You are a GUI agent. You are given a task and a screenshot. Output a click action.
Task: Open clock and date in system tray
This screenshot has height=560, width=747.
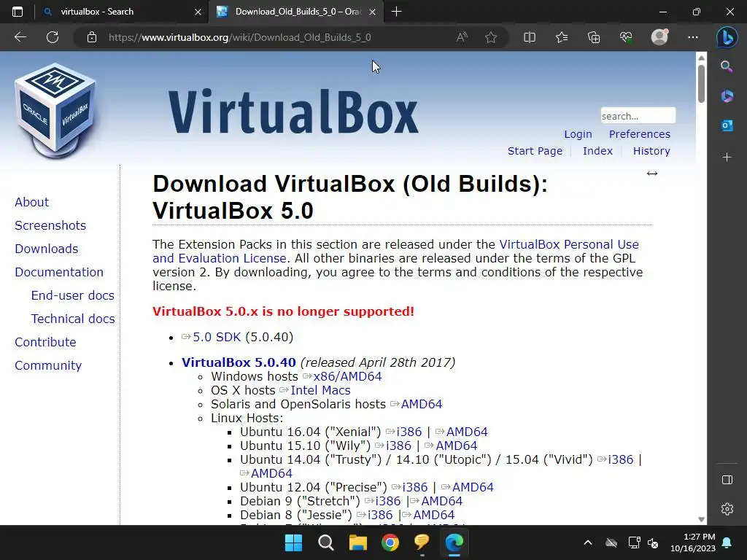[693, 542]
